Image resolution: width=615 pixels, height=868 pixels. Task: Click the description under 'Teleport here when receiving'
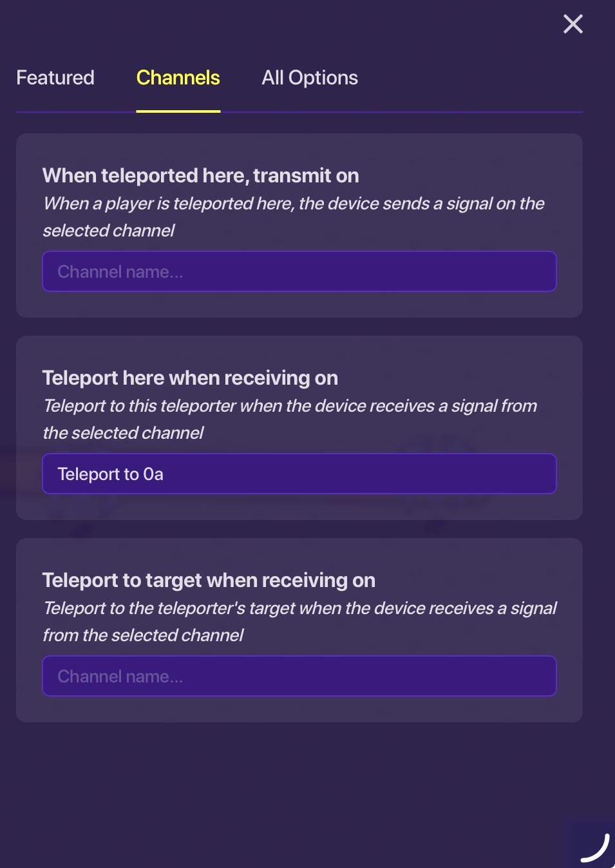(290, 419)
